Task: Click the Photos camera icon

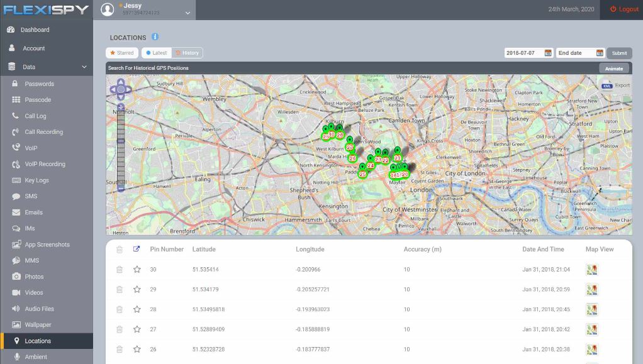Action: [16, 276]
